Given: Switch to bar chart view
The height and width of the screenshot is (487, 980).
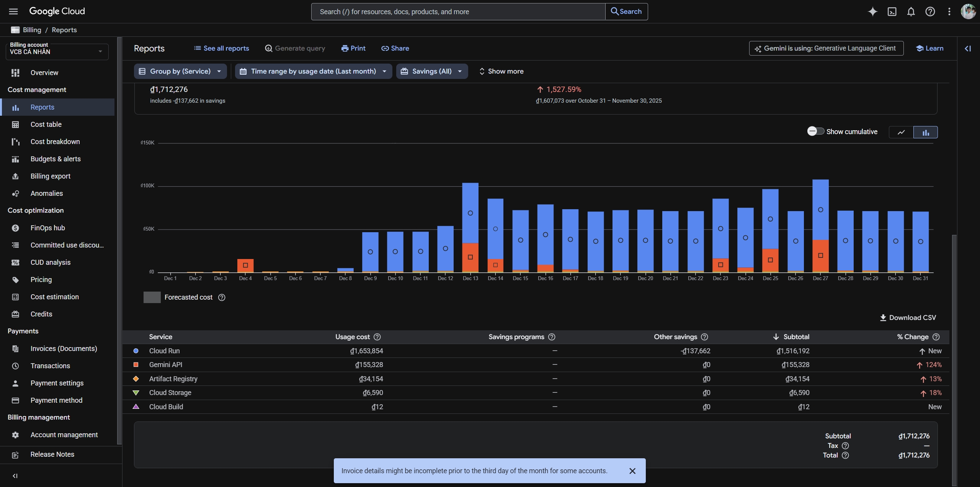Looking at the screenshot, I should point(926,132).
